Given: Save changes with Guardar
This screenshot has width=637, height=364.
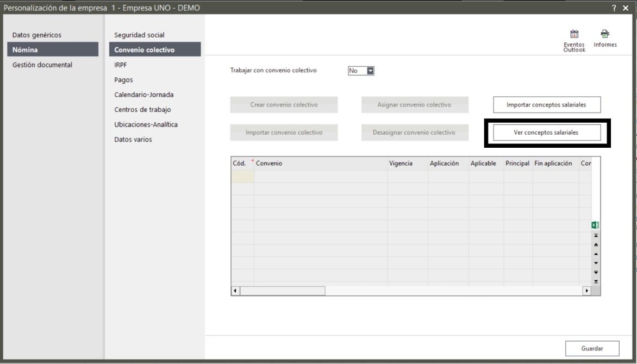Looking at the screenshot, I should pos(592,349).
